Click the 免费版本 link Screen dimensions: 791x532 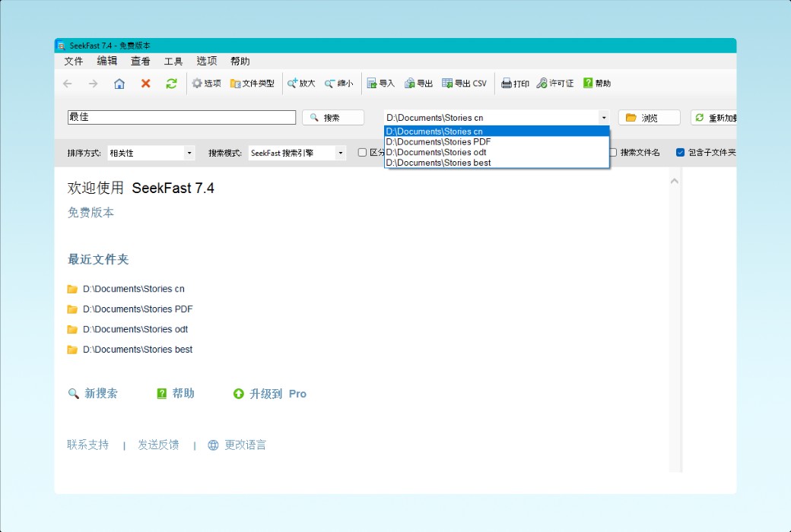tap(91, 213)
